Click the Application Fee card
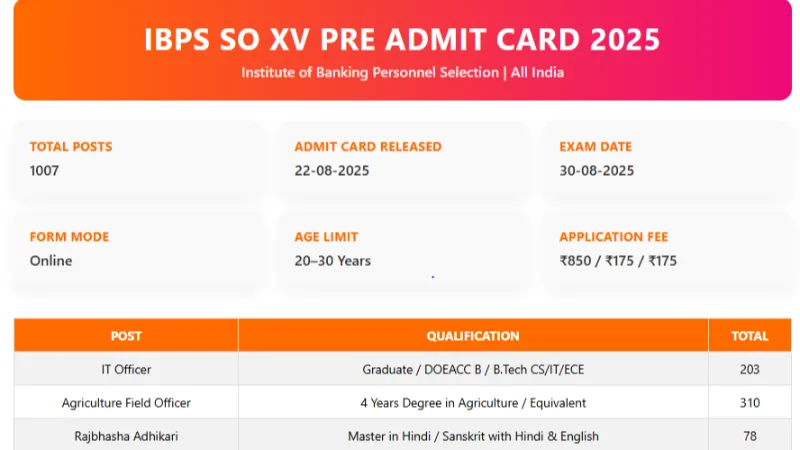800x450 pixels. (x=667, y=249)
